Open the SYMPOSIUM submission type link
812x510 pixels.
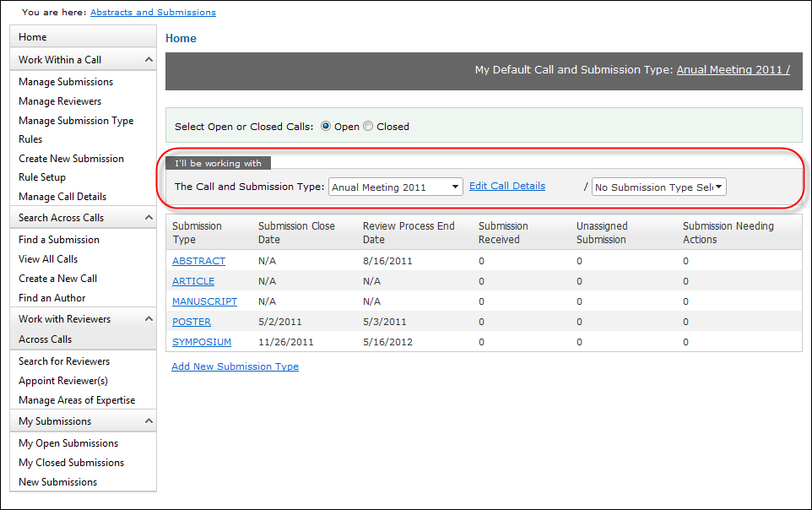(x=201, y=342)
